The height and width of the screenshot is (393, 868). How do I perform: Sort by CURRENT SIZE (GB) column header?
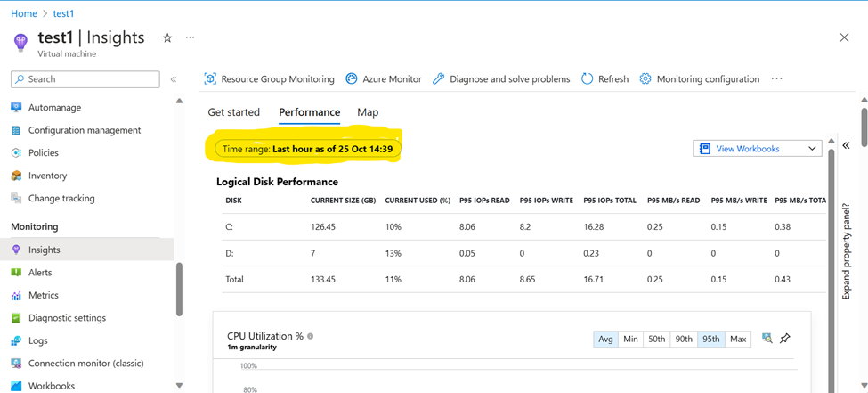[344, 201]
